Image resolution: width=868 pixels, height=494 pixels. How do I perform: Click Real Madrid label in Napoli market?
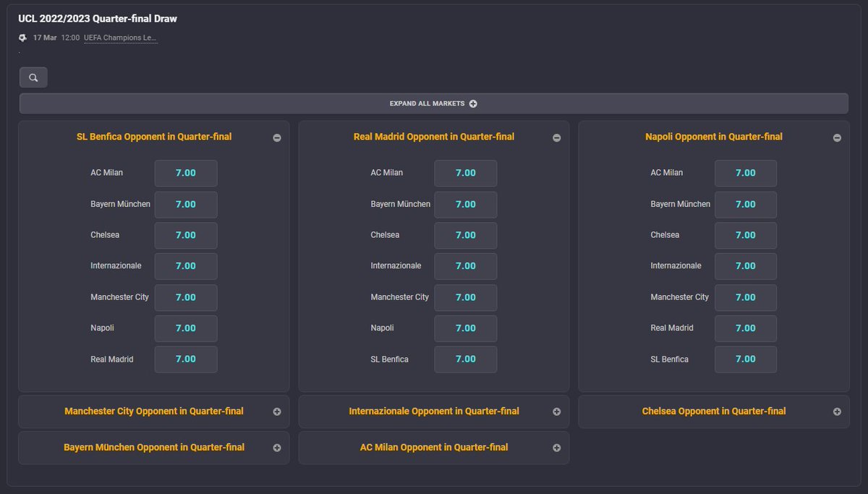[672, 328]
